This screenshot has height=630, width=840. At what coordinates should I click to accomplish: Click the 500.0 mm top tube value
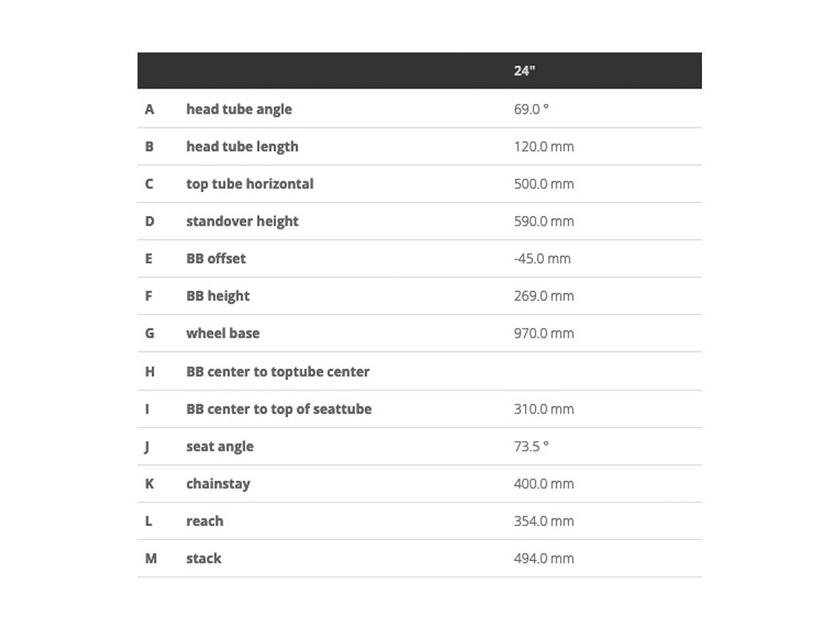click(x=544, y=184)
